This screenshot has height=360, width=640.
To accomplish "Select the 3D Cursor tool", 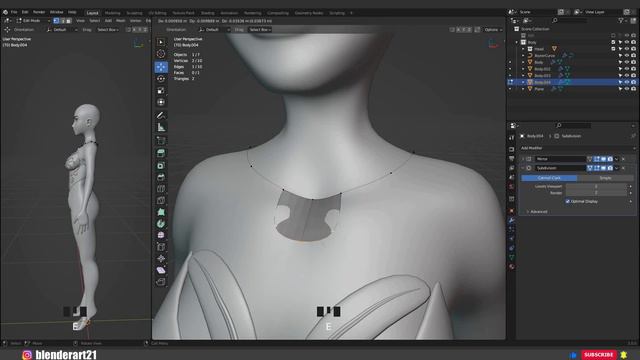I will (x=161, y=54).
